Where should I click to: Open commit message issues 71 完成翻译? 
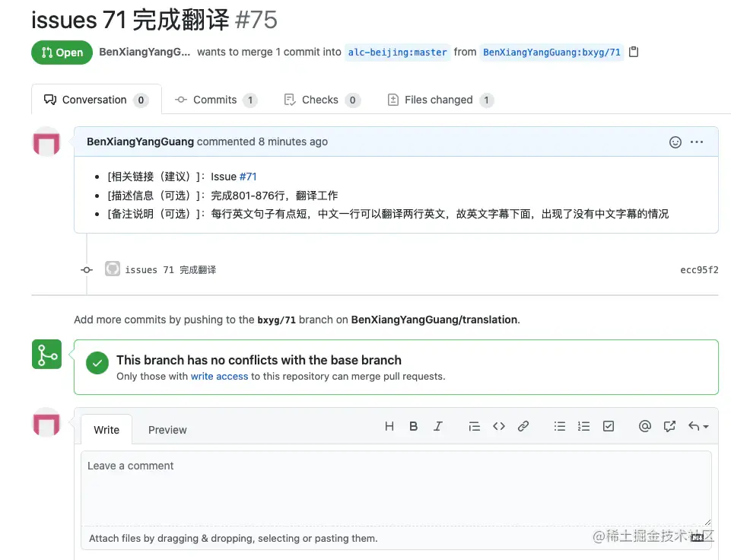pyautogui.click(x=170, y=270)
